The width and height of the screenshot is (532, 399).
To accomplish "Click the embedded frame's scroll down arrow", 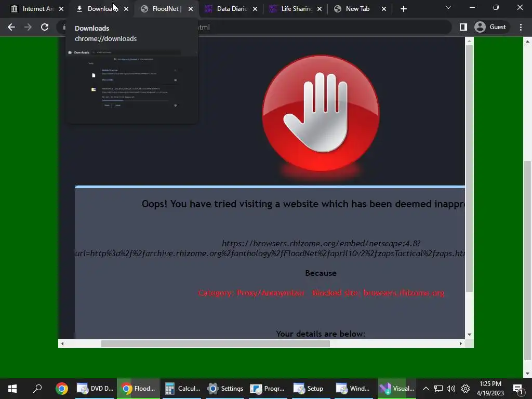I will tap(469, 335).
